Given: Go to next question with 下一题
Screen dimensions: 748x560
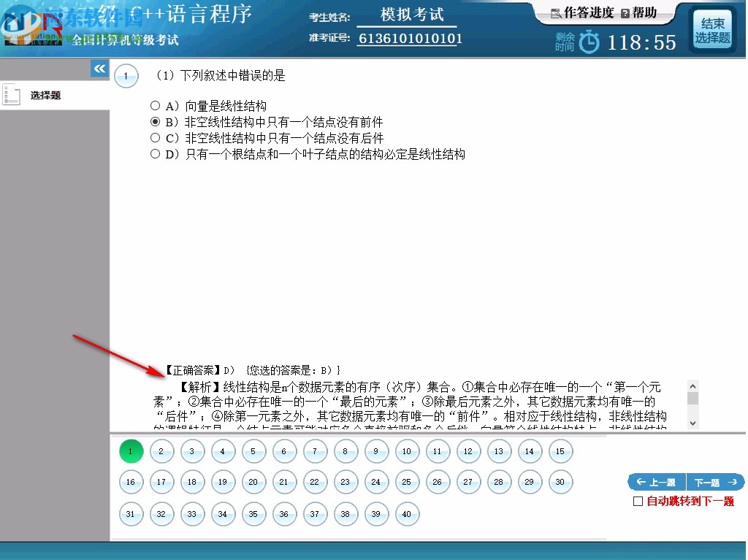Looking at the screenshot, I should pyautogui.click(x=714, y=482).
